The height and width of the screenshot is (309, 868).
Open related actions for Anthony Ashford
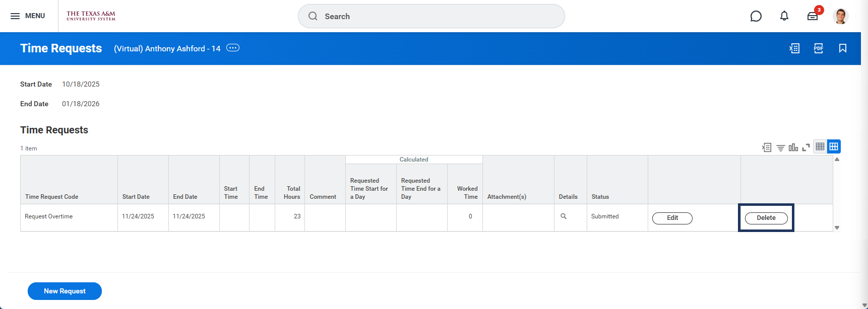[x=233, y=48]
